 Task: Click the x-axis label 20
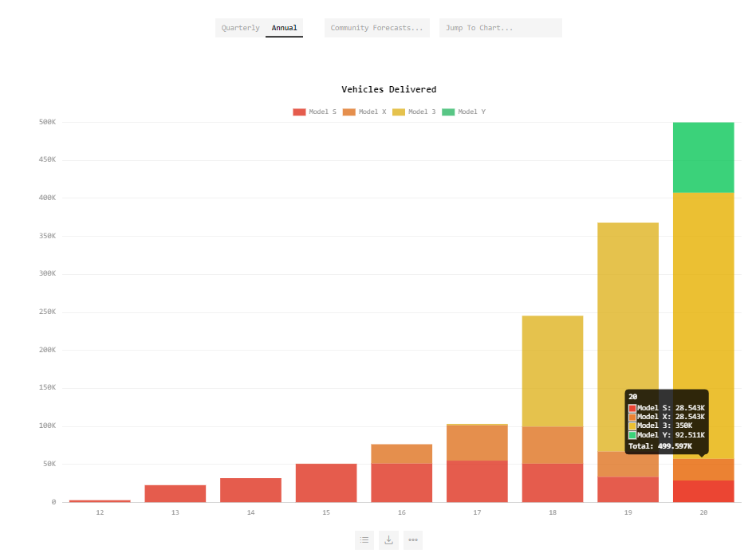tap(703, 512)
